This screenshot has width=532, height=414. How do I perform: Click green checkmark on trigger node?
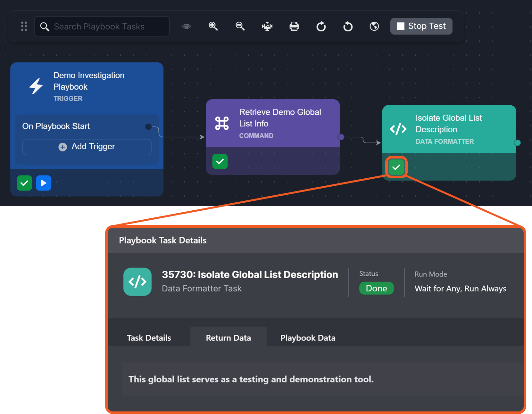tap(24, 183)
